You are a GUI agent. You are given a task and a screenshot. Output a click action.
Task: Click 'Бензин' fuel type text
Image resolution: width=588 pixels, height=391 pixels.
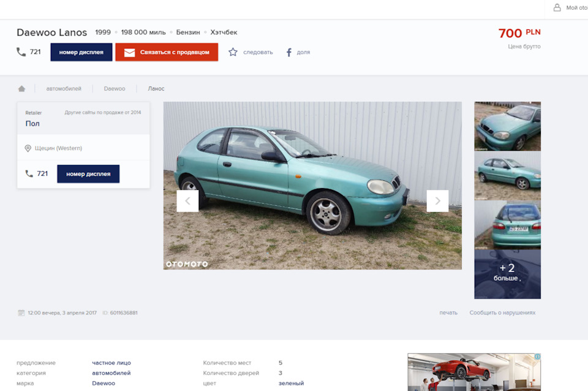click(x=188, y=32)
